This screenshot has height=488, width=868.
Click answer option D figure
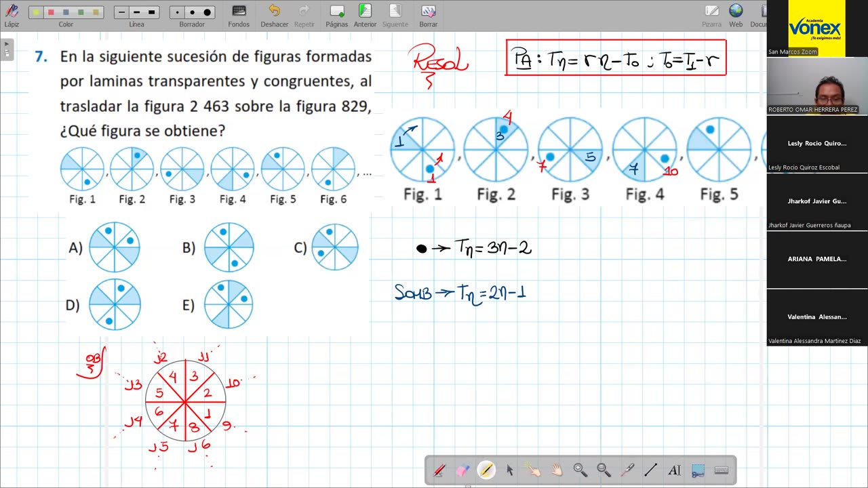[115, 304]
